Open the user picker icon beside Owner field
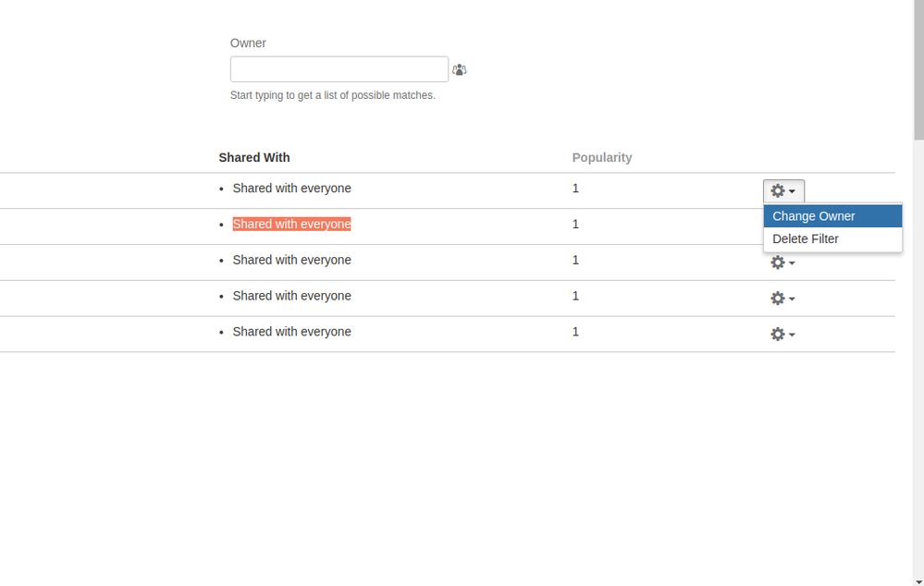This screenshot has width=924, height=586. (x=459, y=70)
